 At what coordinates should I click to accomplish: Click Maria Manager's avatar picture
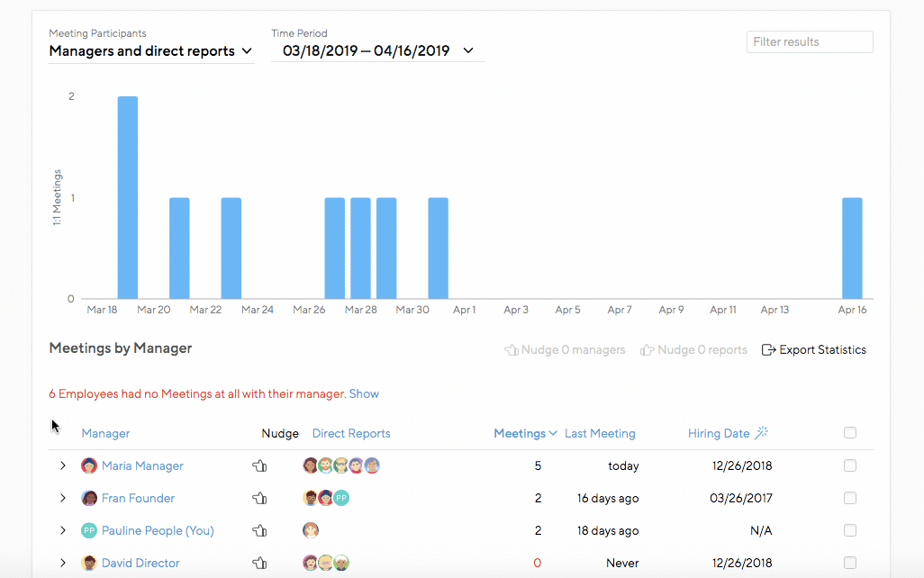point(89,466)
